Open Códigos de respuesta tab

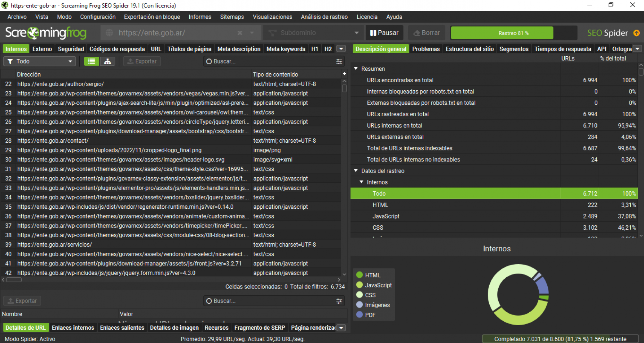117,49
